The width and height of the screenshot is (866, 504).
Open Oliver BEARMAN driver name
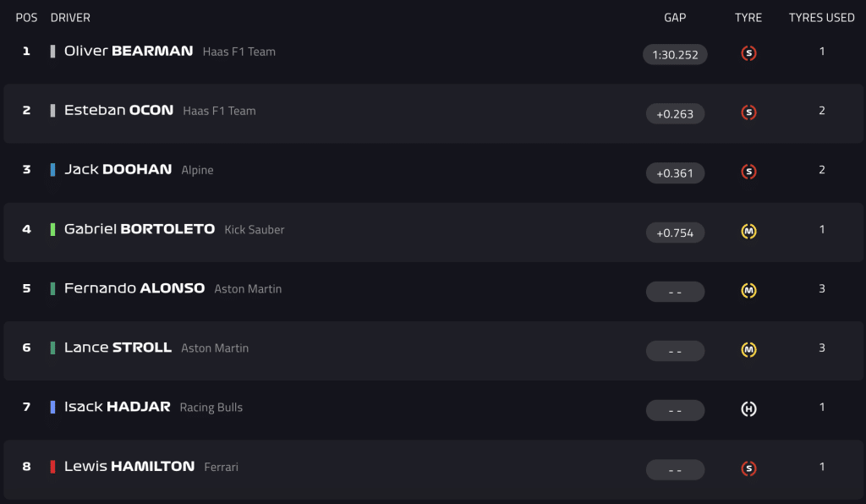click(x=129, y=51)
